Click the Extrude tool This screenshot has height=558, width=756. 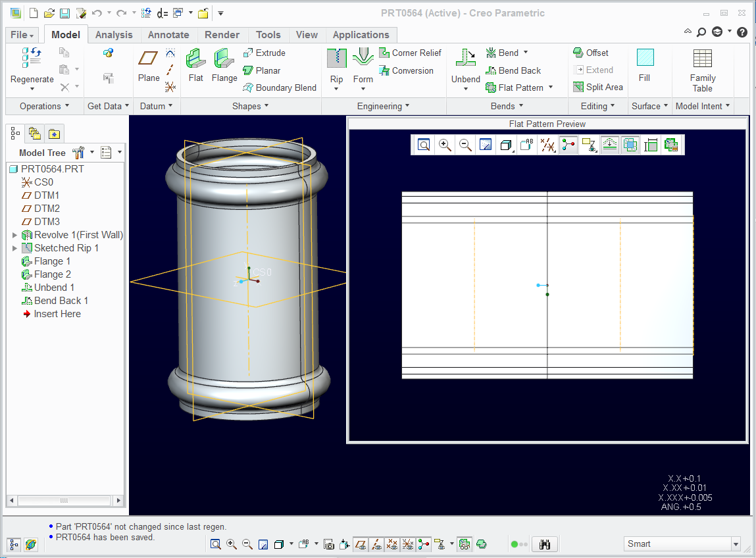(265, 53)
